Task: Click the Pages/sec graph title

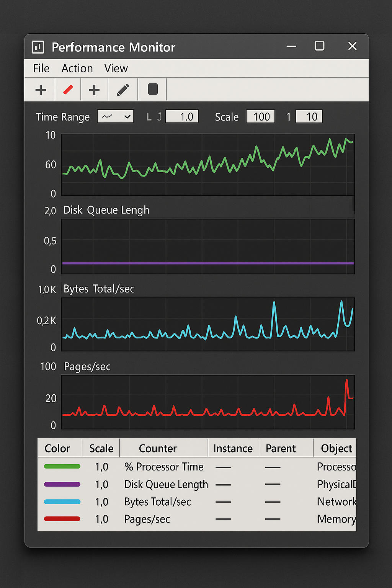Action: click(87, 367)
